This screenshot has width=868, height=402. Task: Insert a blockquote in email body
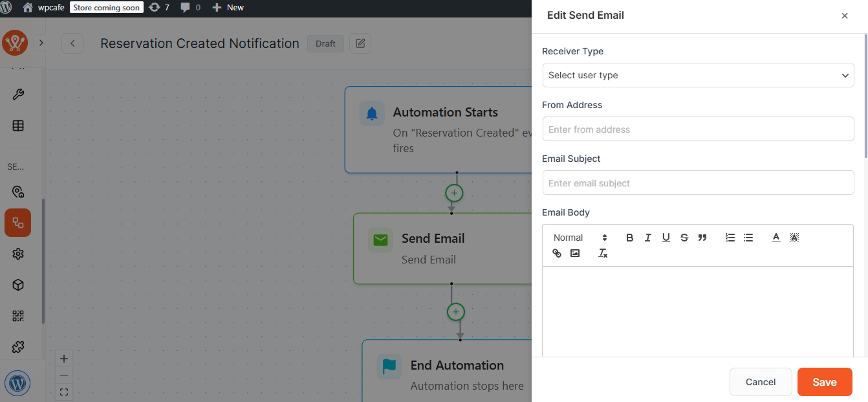pyautogui.click(x=702, y=238)
